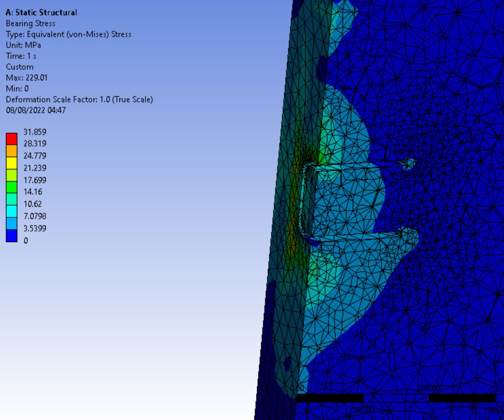Select the 28.319 legend value label
The height and width of the screenshot is (420, 504).
point(35,144)
